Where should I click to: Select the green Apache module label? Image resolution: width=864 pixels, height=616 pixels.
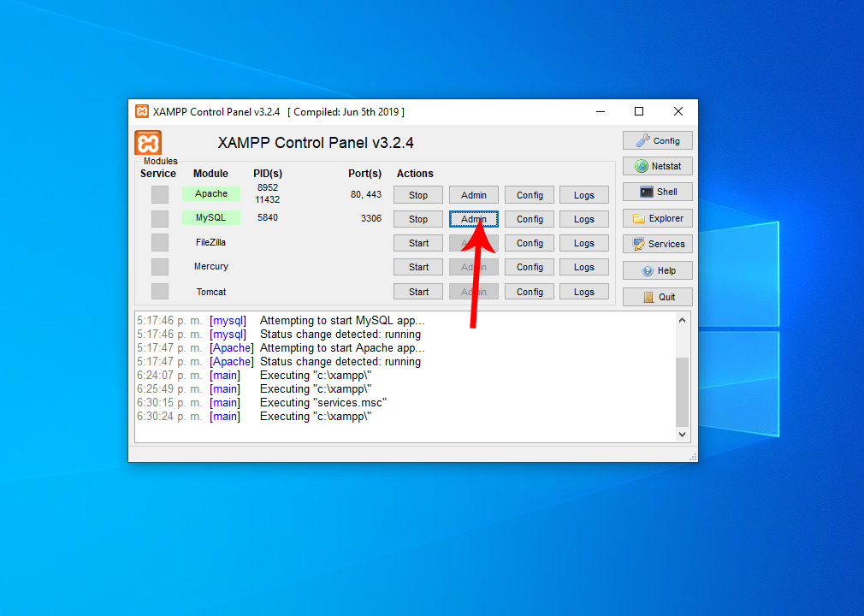pos(211,193)
